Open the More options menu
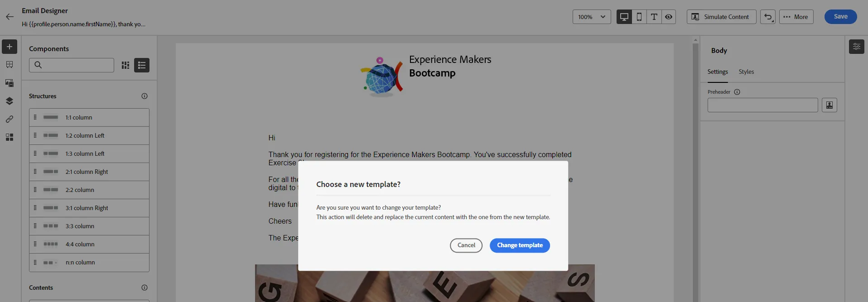Viewport: 868px width, 302px height. [x=796, y=17]
